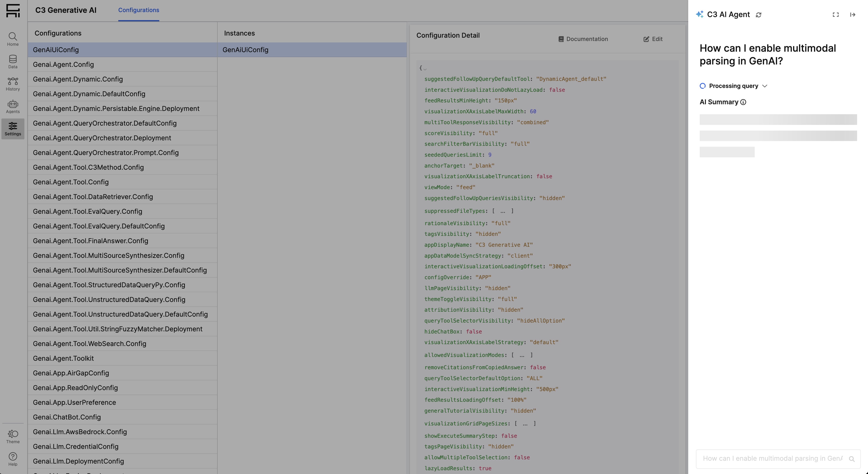The image size is (868, 474).
Task: Click the AI Summary info icon
Action: pos(743,102)
